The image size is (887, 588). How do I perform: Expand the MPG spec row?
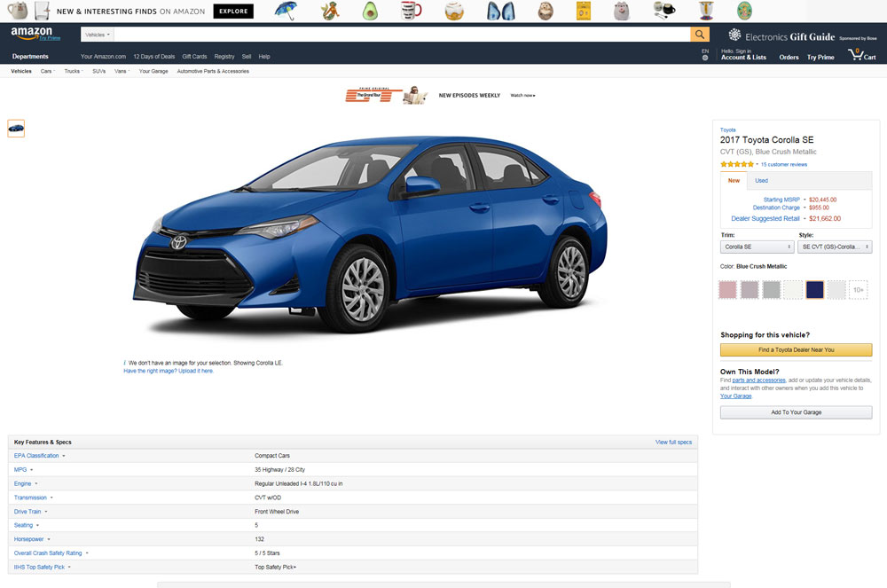click(x=23, y=470)
